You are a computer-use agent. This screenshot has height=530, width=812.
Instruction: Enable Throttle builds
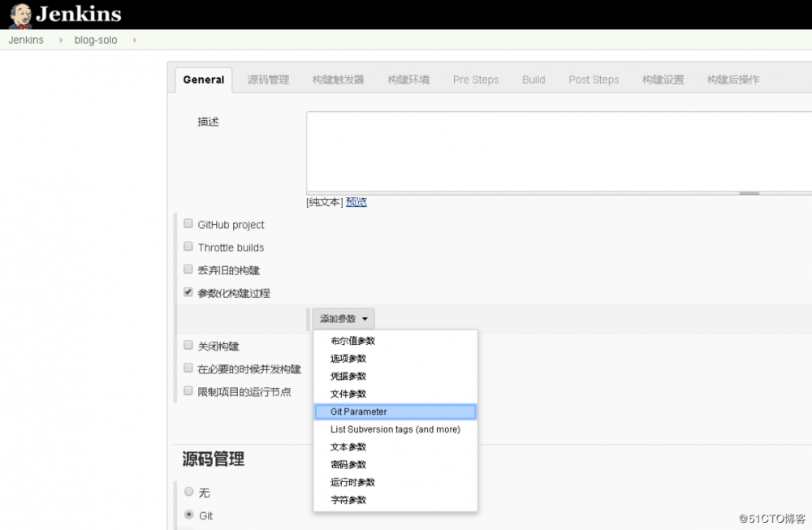point(188,247)
